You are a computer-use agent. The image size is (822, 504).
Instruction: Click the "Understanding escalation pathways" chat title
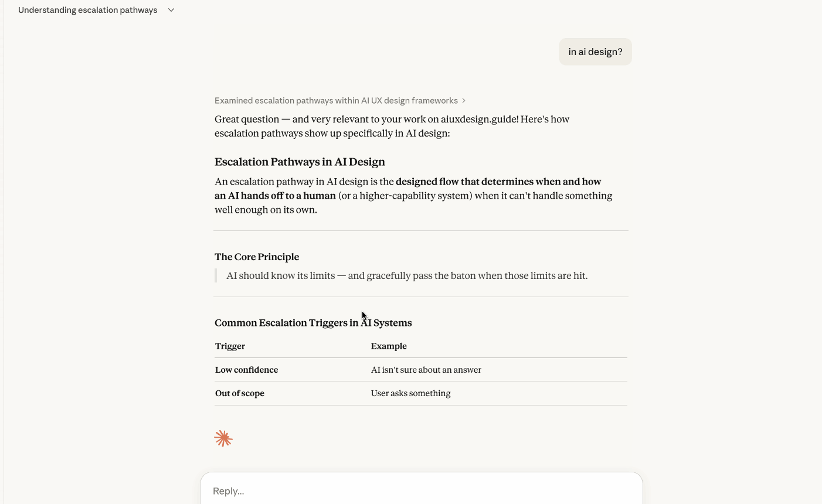click(88, 10)
